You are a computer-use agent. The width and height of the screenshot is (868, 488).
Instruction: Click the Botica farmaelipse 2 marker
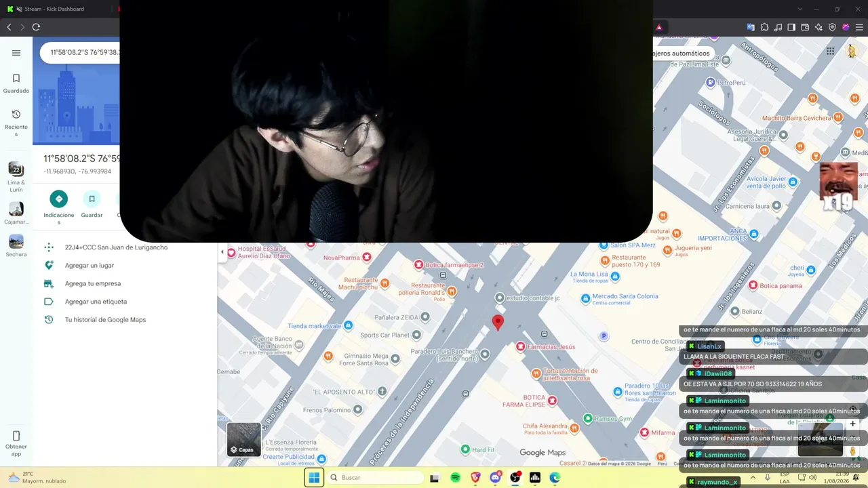point(419,264)
